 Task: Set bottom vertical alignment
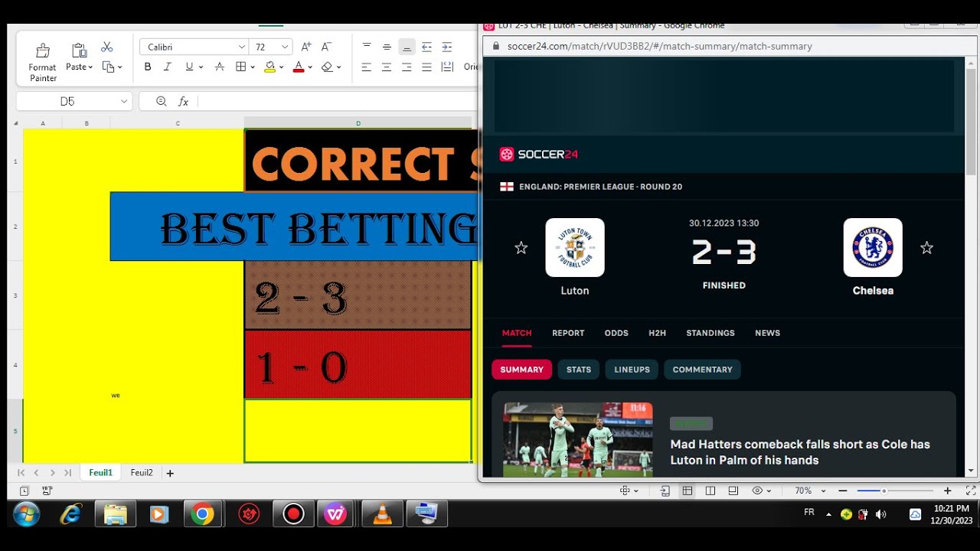coord(407,47)
